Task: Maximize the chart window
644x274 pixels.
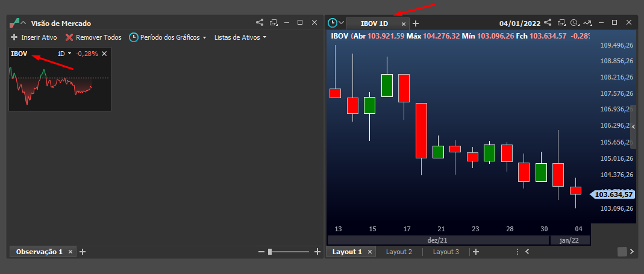Action: [x=614, y=23]
